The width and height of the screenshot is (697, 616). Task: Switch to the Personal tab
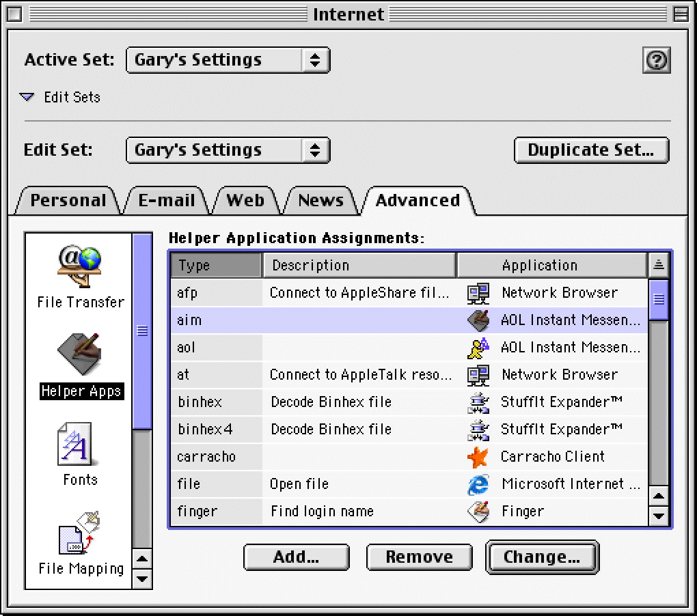tap(68, 200)
